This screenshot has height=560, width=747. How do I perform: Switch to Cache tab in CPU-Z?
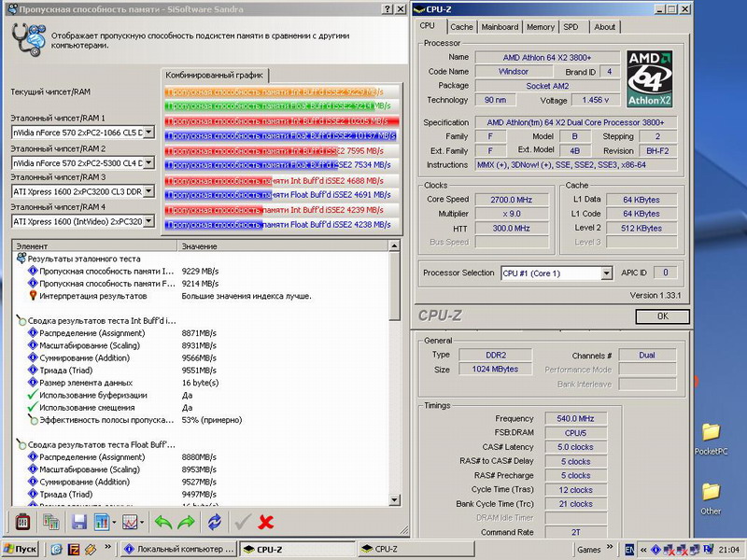click(461, 27)
